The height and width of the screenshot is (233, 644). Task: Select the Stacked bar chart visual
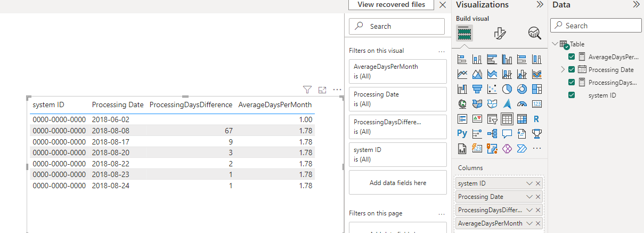[x=462, y=59]
